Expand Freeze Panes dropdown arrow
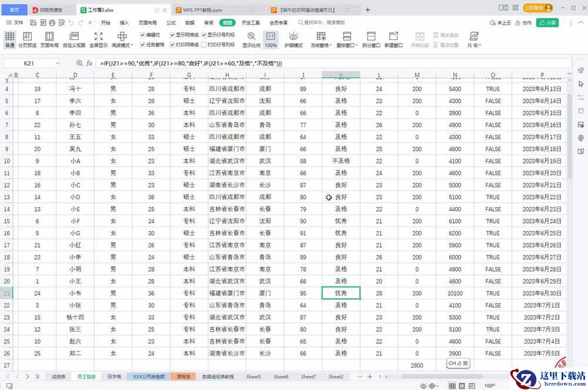The height and width of the screenshot is (390, 588). point(330,45)
